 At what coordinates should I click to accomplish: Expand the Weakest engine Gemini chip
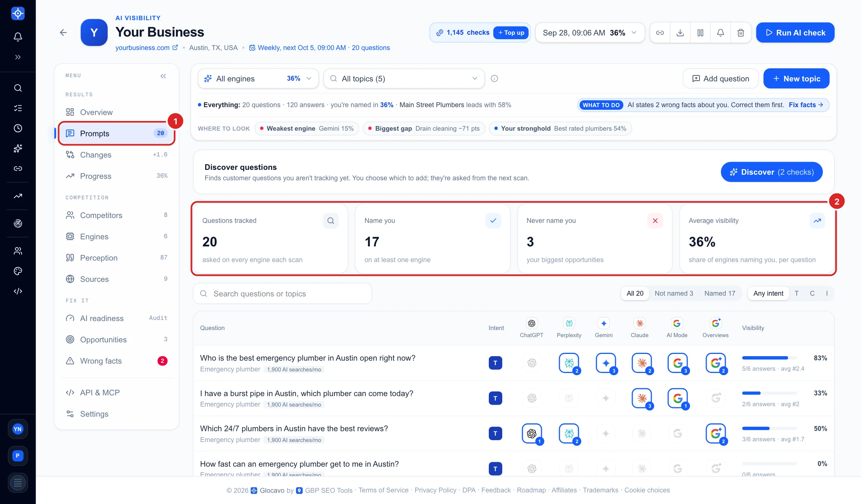coord(307,128)
